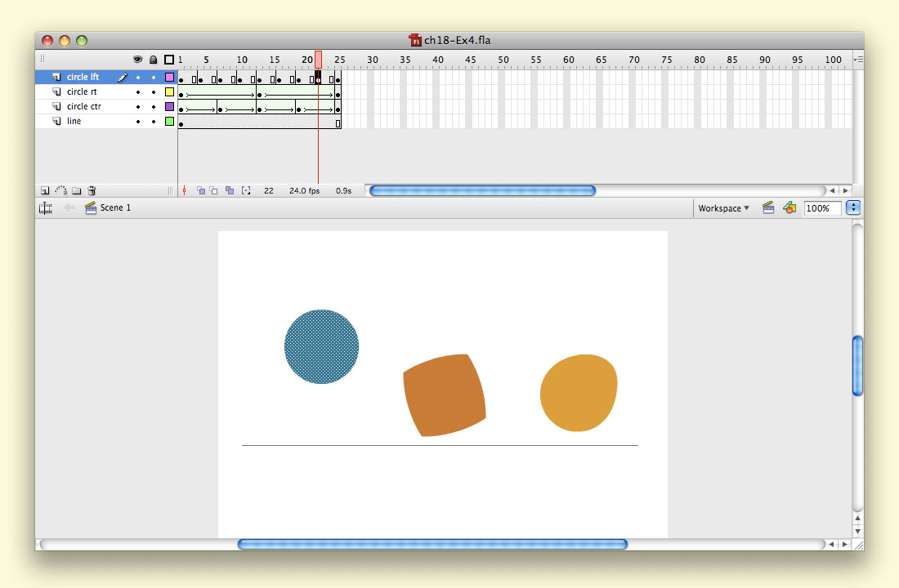Select the line layer
The height and width of the screenshot is (588, 899).
coord(74,122)
